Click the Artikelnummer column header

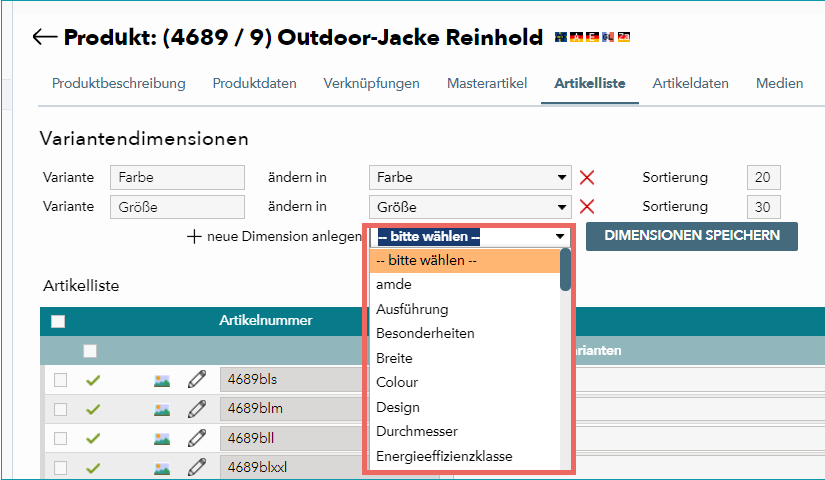(x=266, y=321)
